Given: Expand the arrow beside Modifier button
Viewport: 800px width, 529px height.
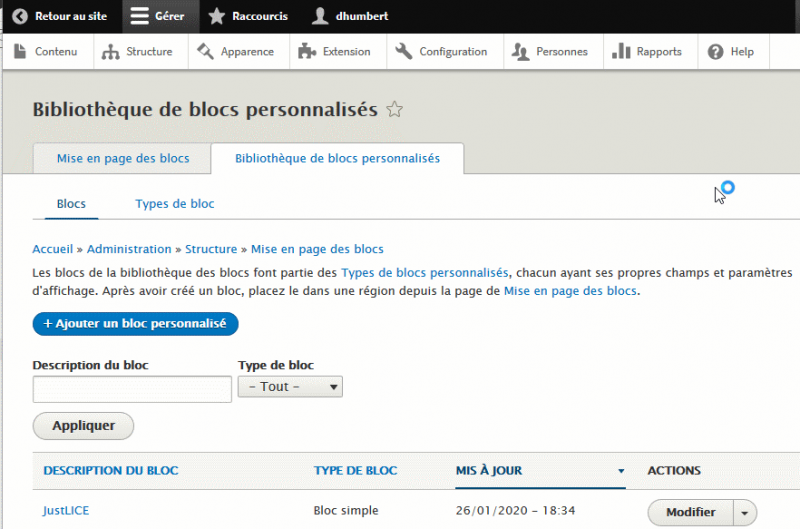Looking at the screenshot, I should tap(746, 512).
